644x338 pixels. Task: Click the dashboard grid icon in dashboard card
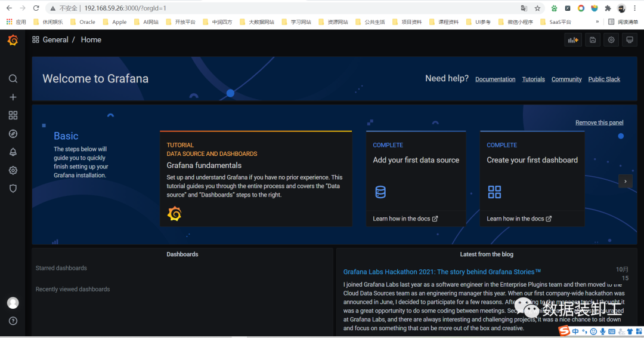click(494, 192)
